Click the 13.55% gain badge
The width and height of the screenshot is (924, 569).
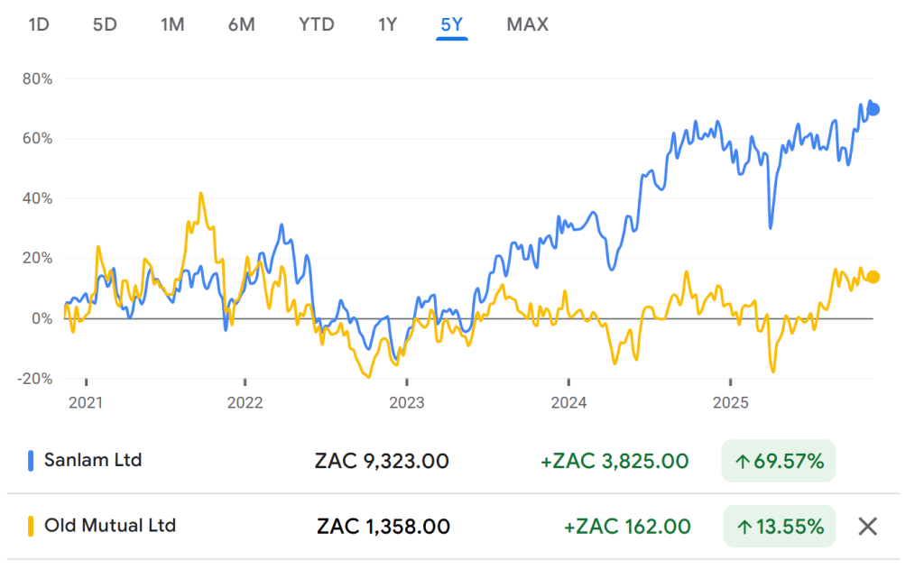click(779, 527)
